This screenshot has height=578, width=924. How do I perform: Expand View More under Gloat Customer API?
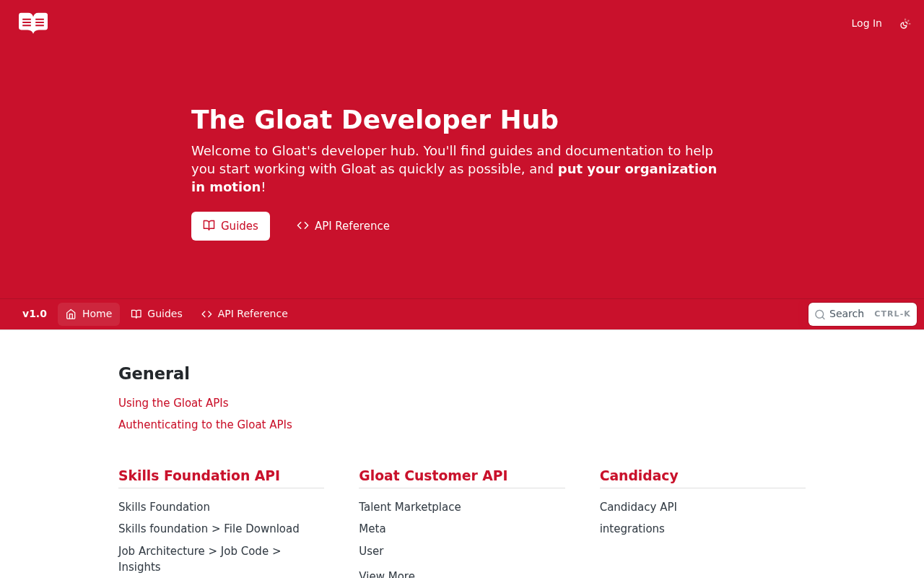pyautogui.click(x=387, y=574)
